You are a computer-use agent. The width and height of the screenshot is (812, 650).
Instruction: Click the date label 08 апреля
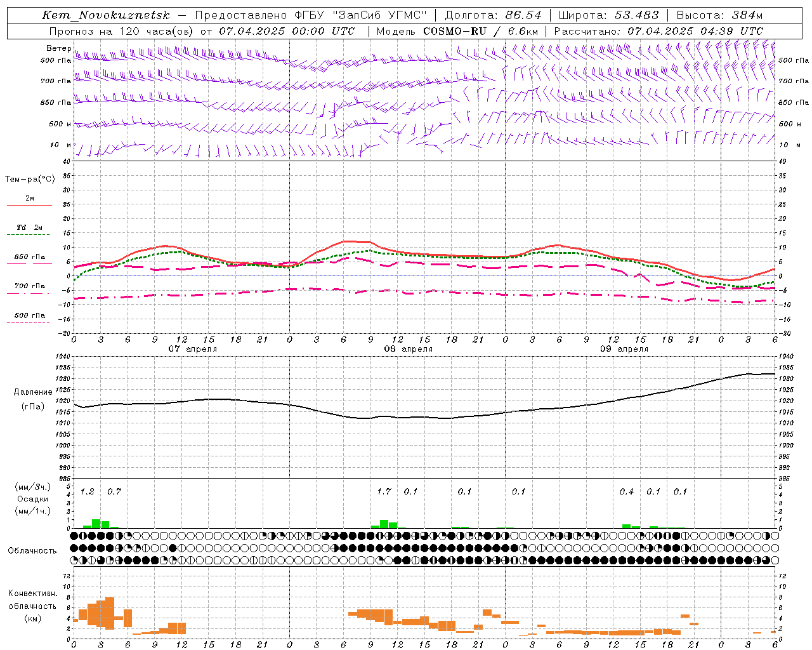(x=408, y=349)
